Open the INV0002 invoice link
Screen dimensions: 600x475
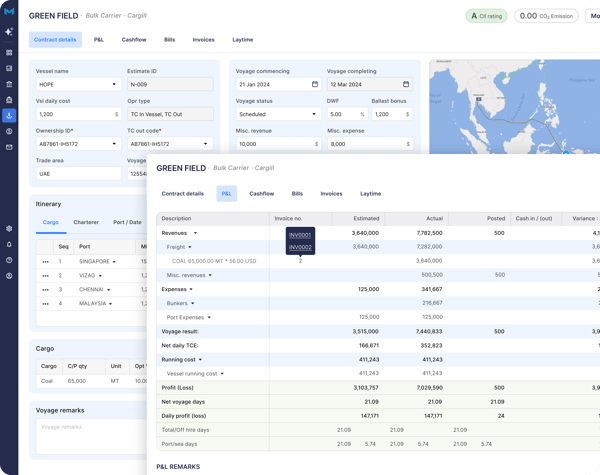(x=300, y=247)
